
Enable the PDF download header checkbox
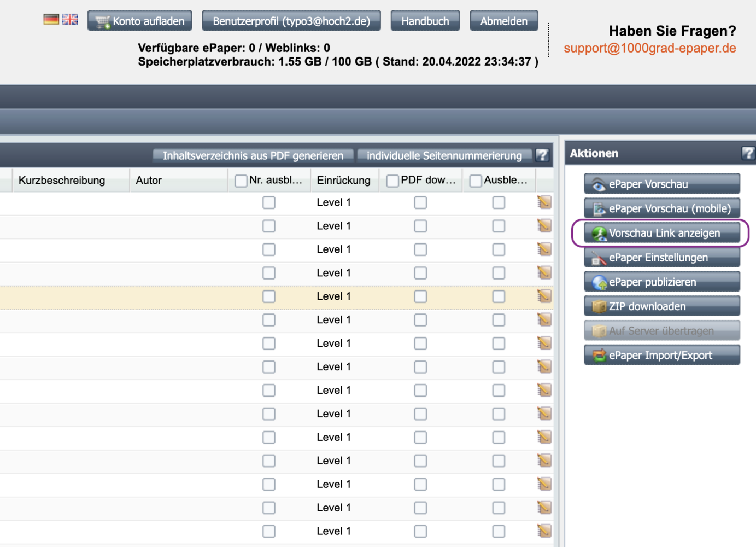pyautogui.click(x=392, y=181)
